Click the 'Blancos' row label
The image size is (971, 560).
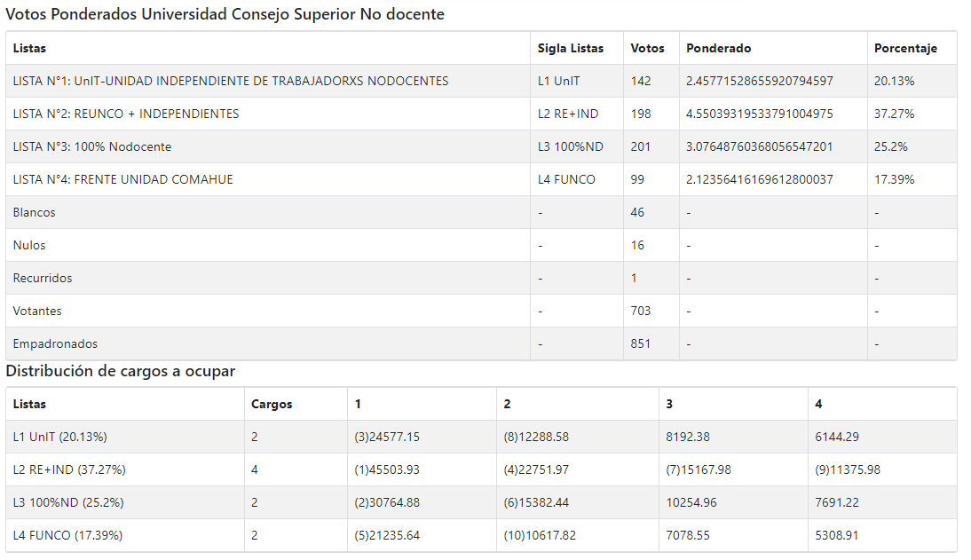34,212
